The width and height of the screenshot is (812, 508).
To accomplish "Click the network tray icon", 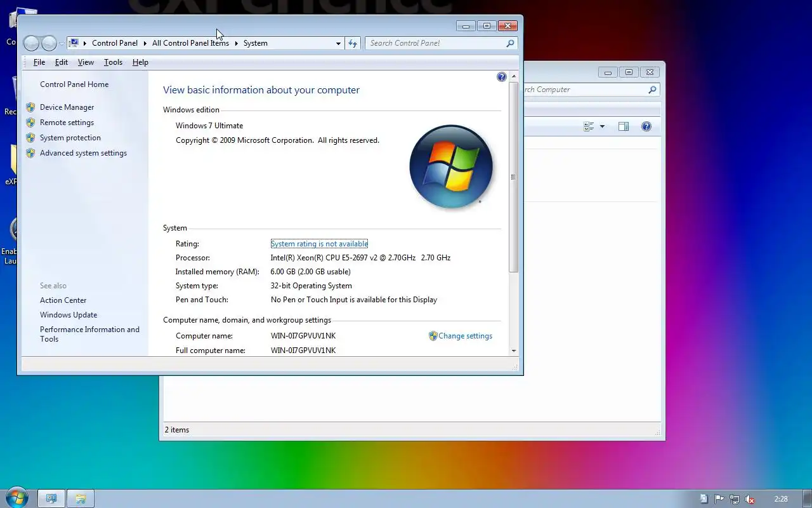I will click(x=735, y=499).
